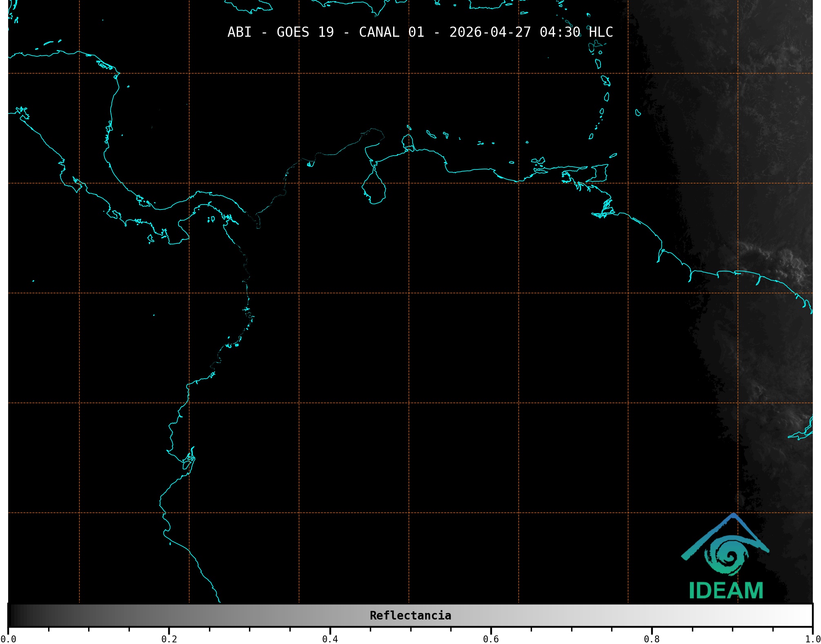This screenshot has height=644, width=821.
Task: Click the 'CANAL 01' text in the header
Action: 391,32
